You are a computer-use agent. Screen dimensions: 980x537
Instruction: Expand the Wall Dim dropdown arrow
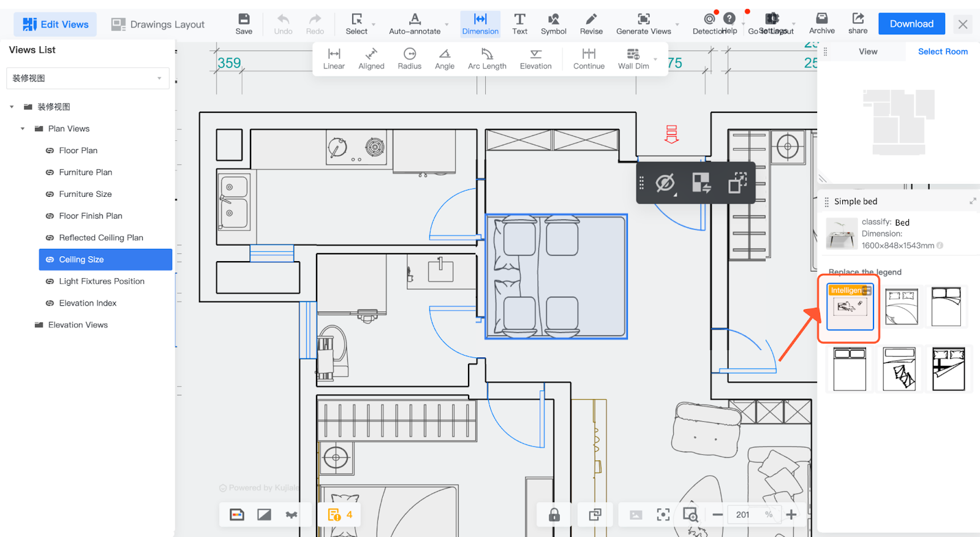tap(656, 59)
